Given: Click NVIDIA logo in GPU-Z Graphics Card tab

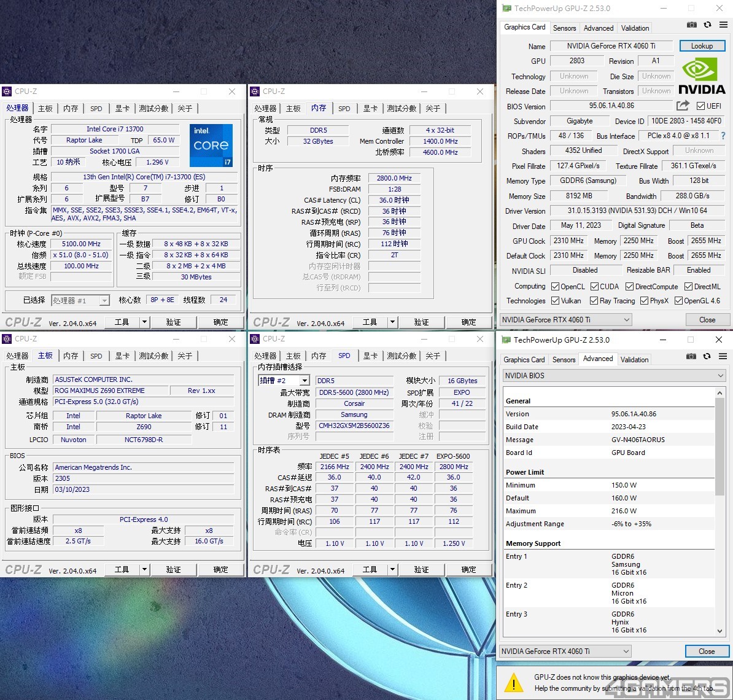Looking at the screenshot, I should click(x=702, y=76).
